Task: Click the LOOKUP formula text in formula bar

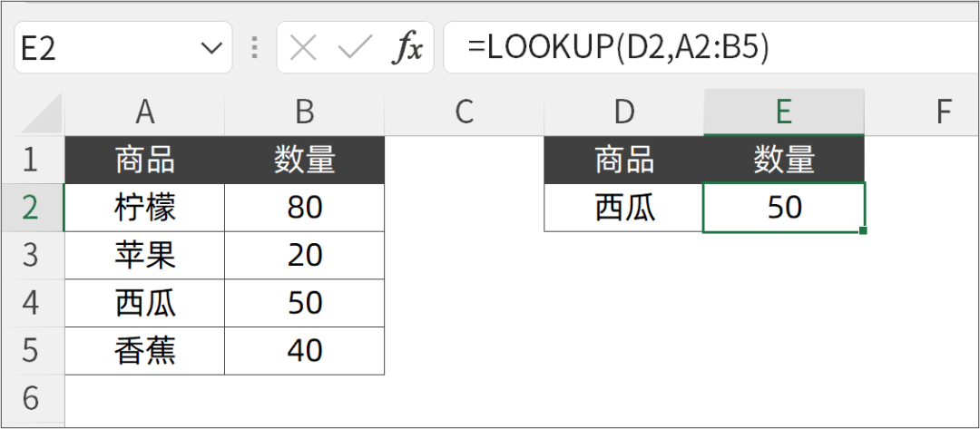Action: pos(618,48)
